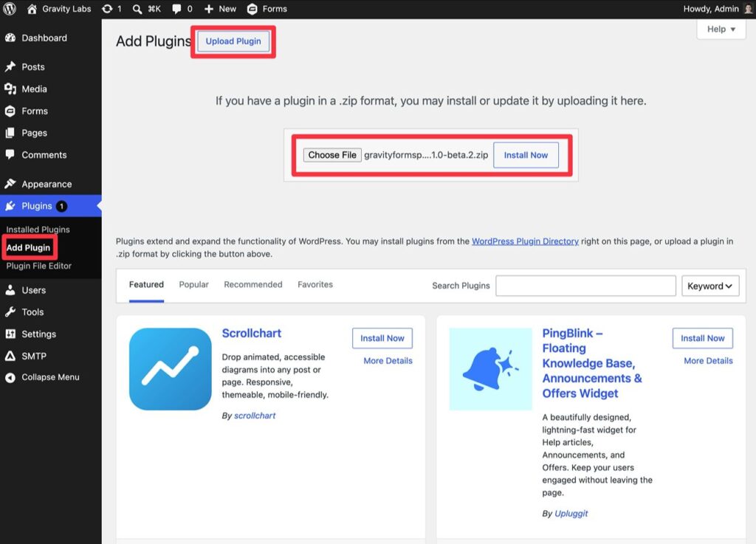
Task: Click the WordPress logo icon
Action: pyautogui.click(x=10, y=9)
